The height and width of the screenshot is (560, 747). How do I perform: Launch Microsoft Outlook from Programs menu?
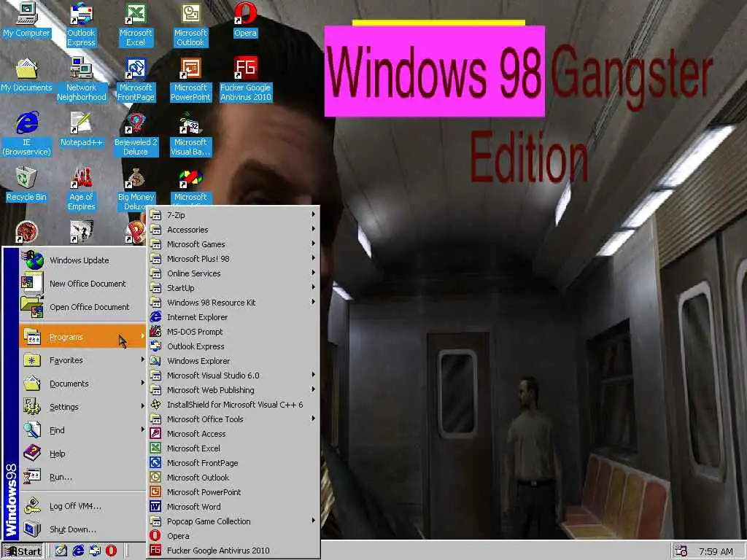(233, 477)
